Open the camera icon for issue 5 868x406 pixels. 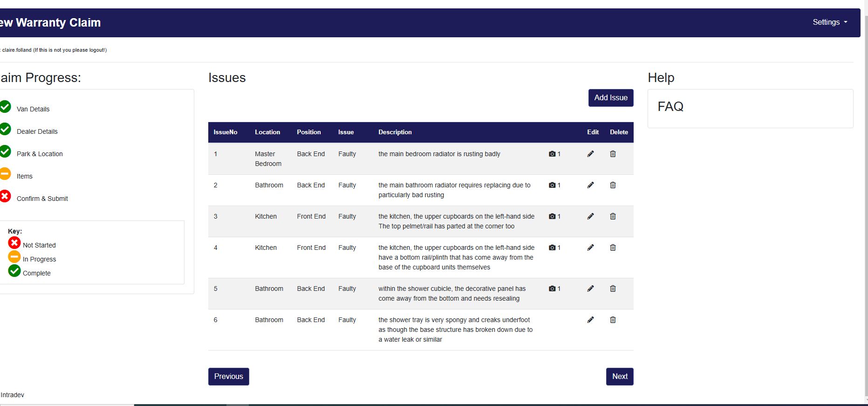(552, 289)
